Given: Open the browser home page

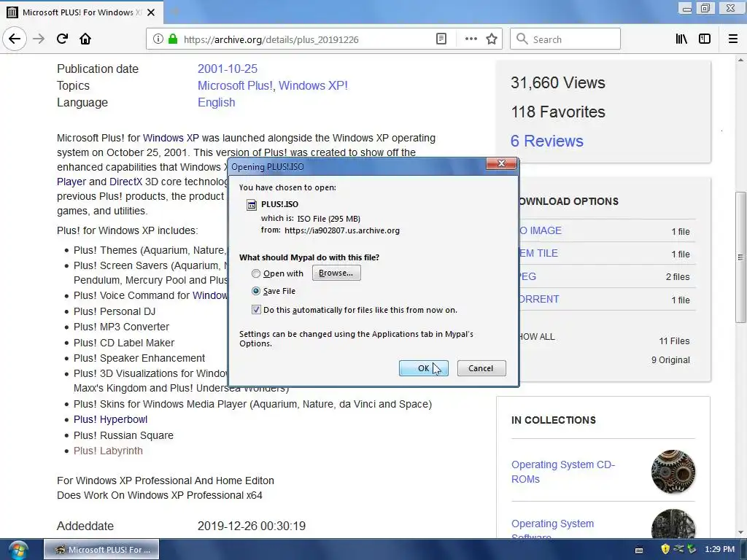Looking at the screenshot, I should point(85,39).
